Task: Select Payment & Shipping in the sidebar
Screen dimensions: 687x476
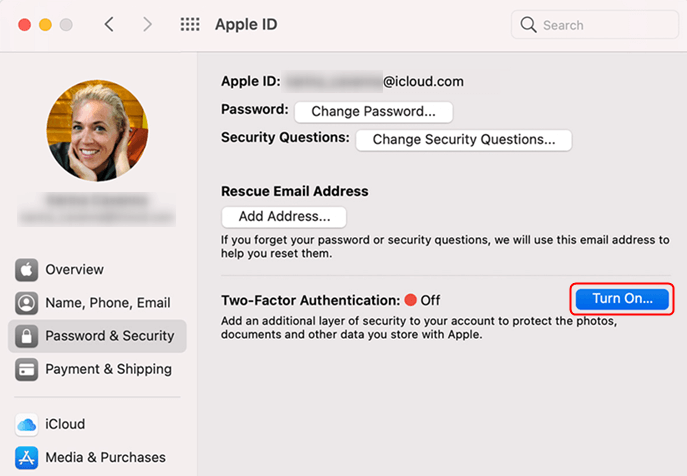Action: click(x=108, y=369)
